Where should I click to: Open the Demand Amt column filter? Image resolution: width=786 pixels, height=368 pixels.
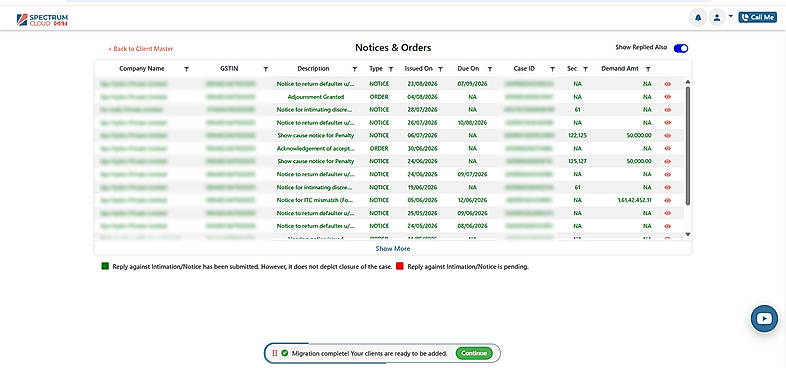coord(648,69)
